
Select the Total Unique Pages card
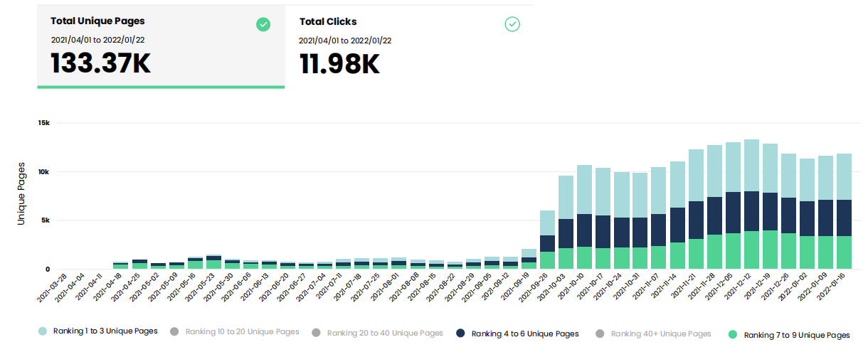tap(161, 47)
